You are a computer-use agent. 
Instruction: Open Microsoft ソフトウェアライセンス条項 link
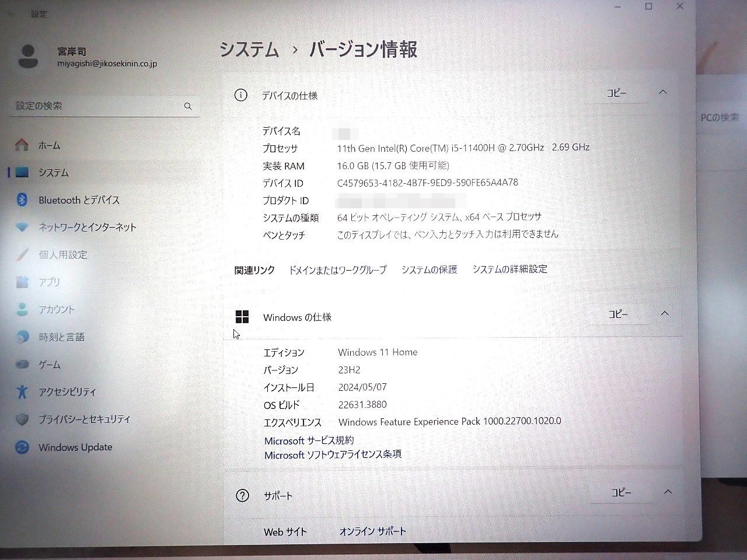tap(333, 454)
